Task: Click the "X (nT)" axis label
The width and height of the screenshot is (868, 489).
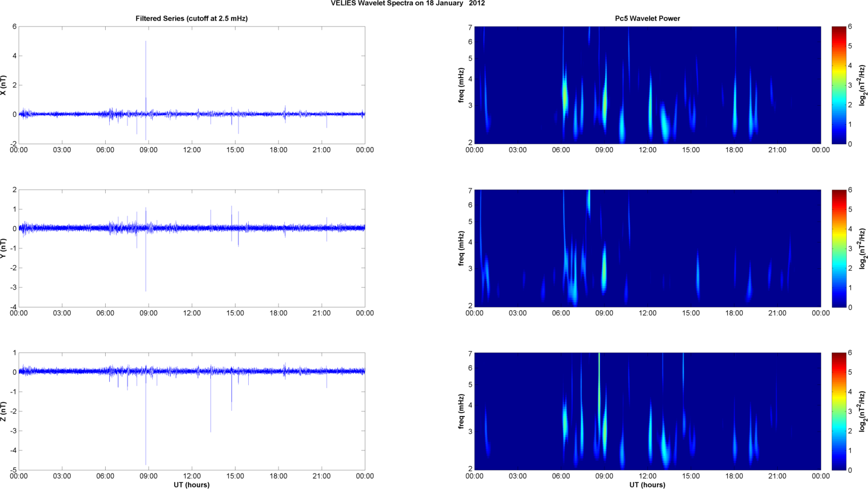Action: pyautogui.click(x=4, y=85)
